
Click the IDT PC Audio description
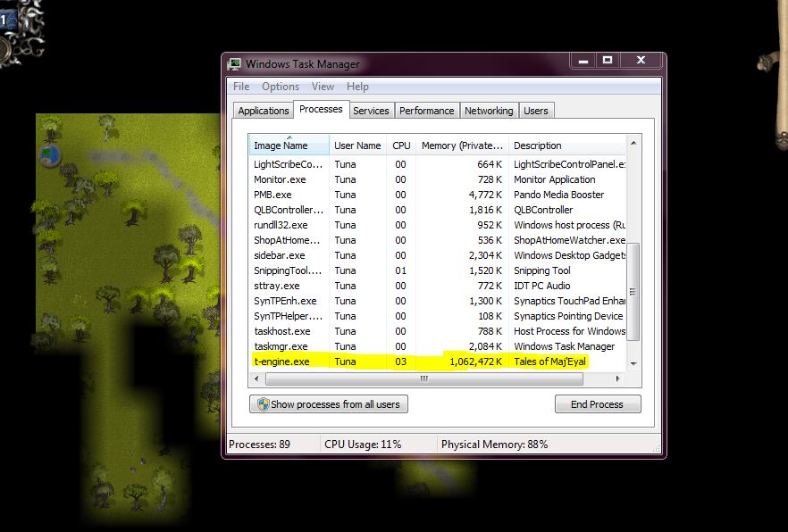(542, 286)
